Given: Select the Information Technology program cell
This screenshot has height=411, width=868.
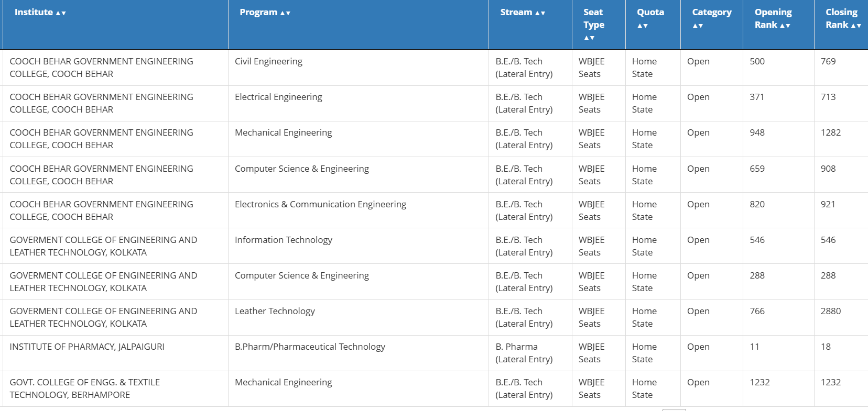Looking at the screenshot, I should (359, 246).
